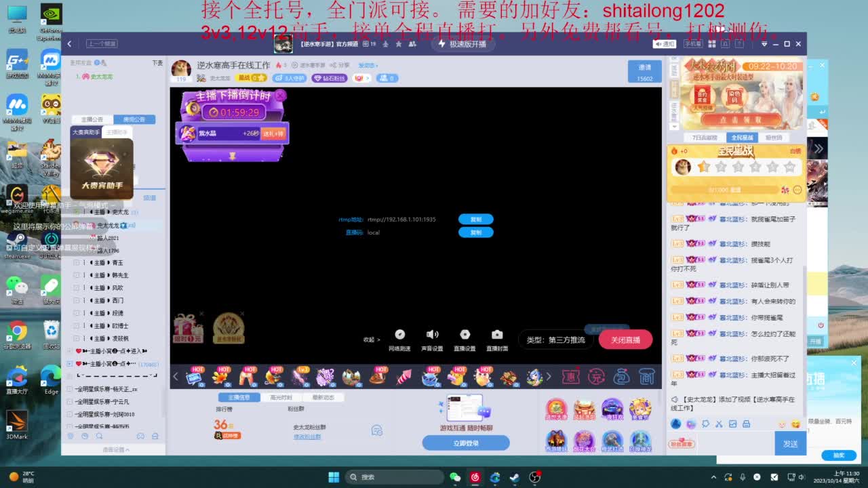Switch to 主播信息 tab
The width and height of the screenshot is (868, 488).
click(x=239, y=397)
